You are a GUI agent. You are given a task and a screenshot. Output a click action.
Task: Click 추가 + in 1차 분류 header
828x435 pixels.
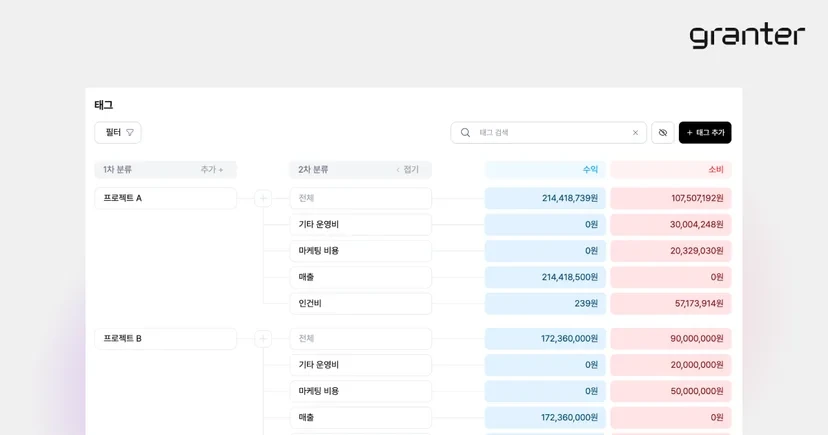212,169
